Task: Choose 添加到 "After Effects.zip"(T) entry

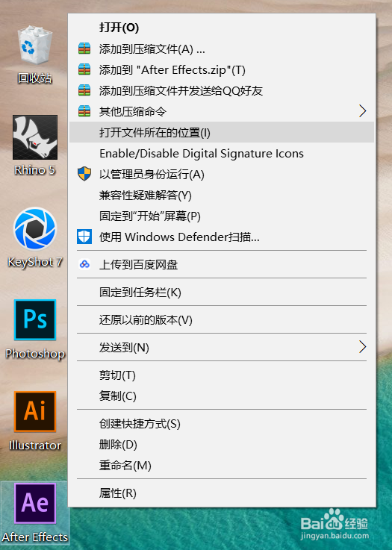Action: 222,70
